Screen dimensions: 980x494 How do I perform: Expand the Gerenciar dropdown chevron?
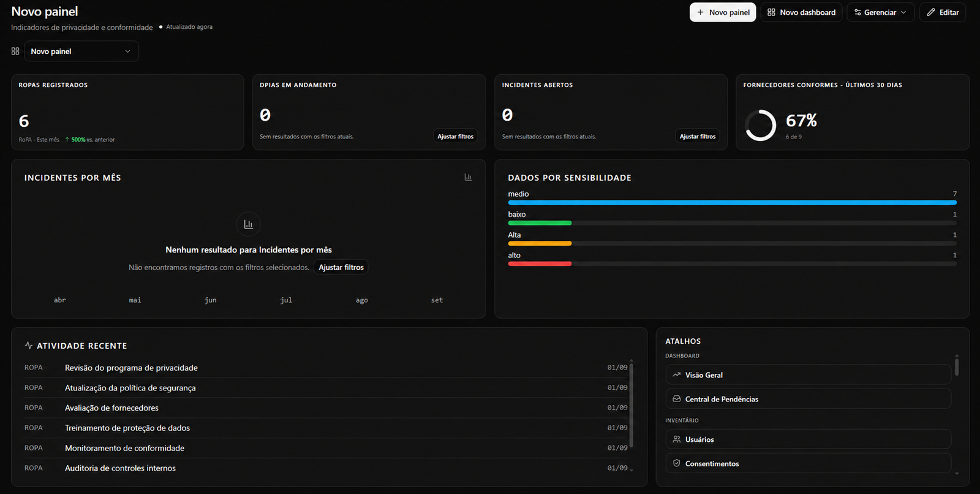point(903,12)
